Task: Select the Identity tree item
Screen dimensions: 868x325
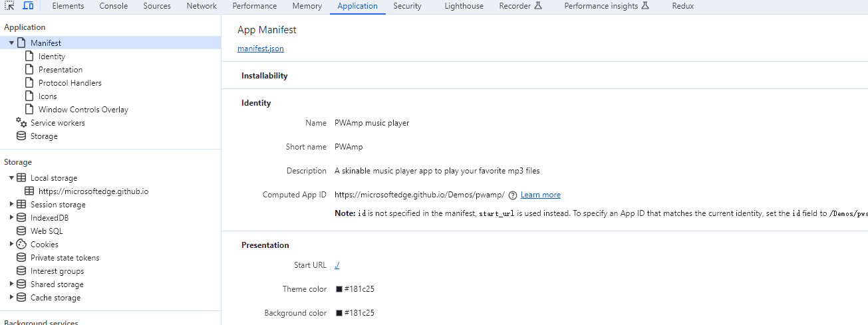Action: tap(52, 56)
